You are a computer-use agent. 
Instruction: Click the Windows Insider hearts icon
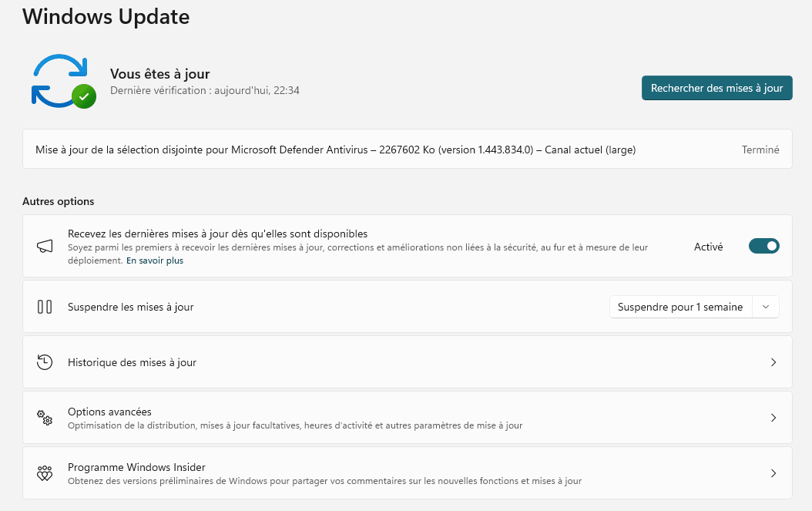pyautogui.click(x=45, y=473)
